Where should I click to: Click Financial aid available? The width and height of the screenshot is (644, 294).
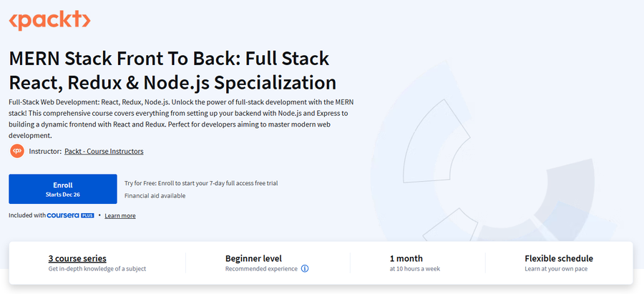click(155, 196)
